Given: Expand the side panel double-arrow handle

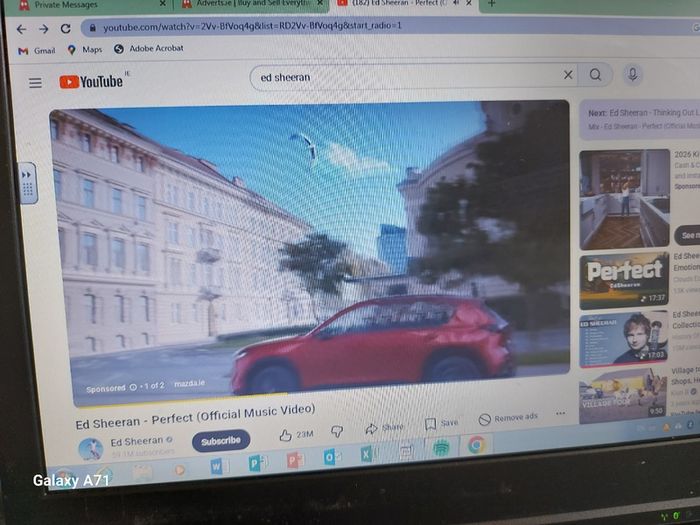Looking at the screenshot, I should point(27,183).
